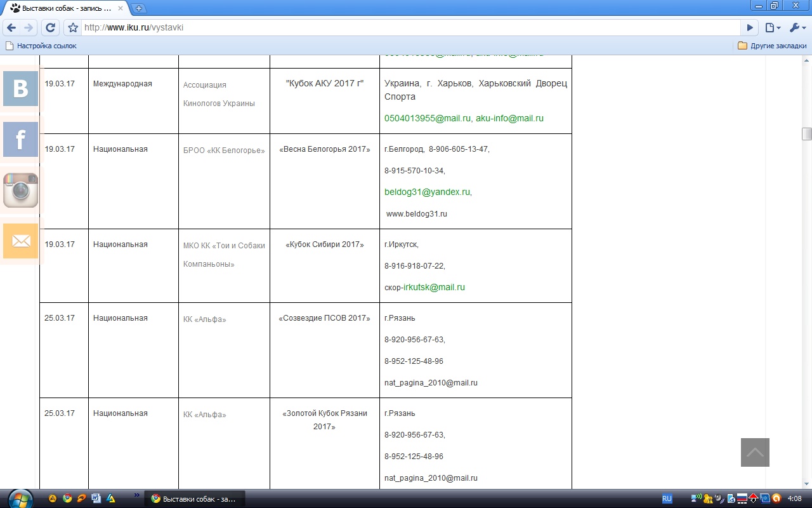This screenshot has width=812, height=508.
Task: Open the Instagram sidebar icon
Action: [20, 190]
